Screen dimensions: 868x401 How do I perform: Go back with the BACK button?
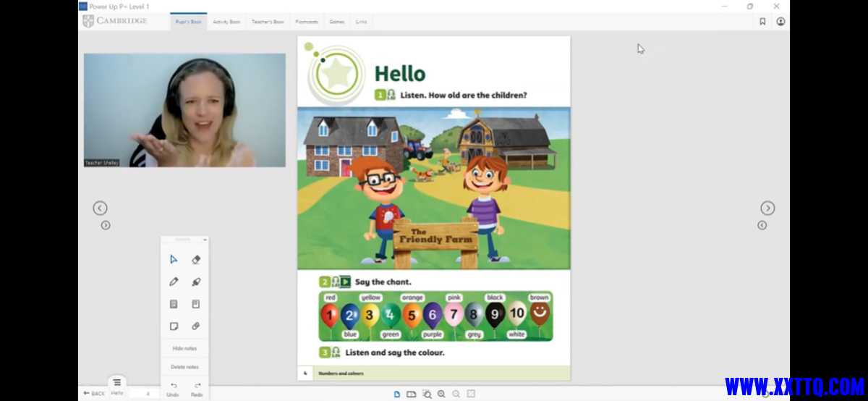(x=94, y=393)
